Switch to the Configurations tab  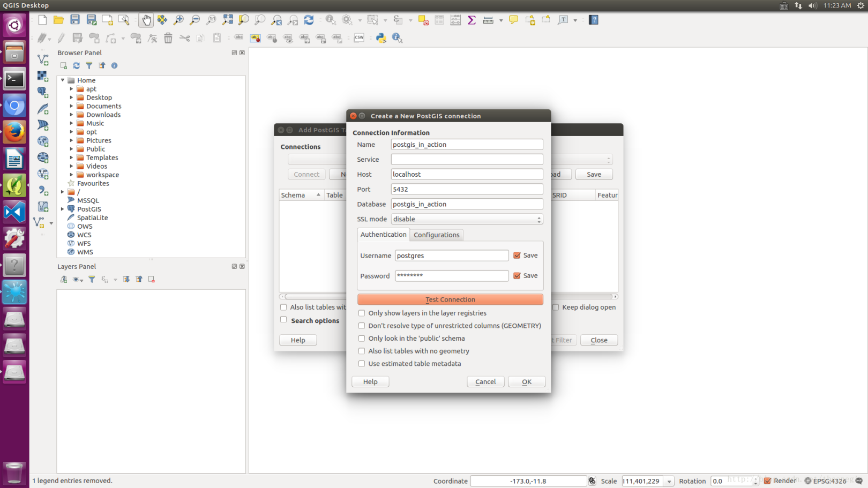(436, 235)
